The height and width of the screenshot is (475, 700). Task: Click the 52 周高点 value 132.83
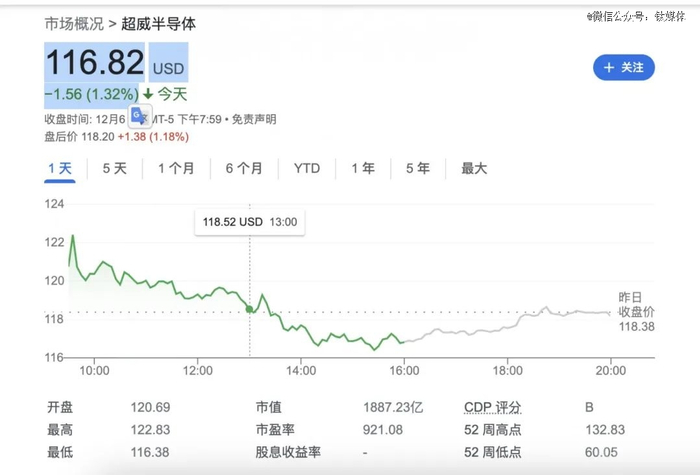(x=605, y=430)
